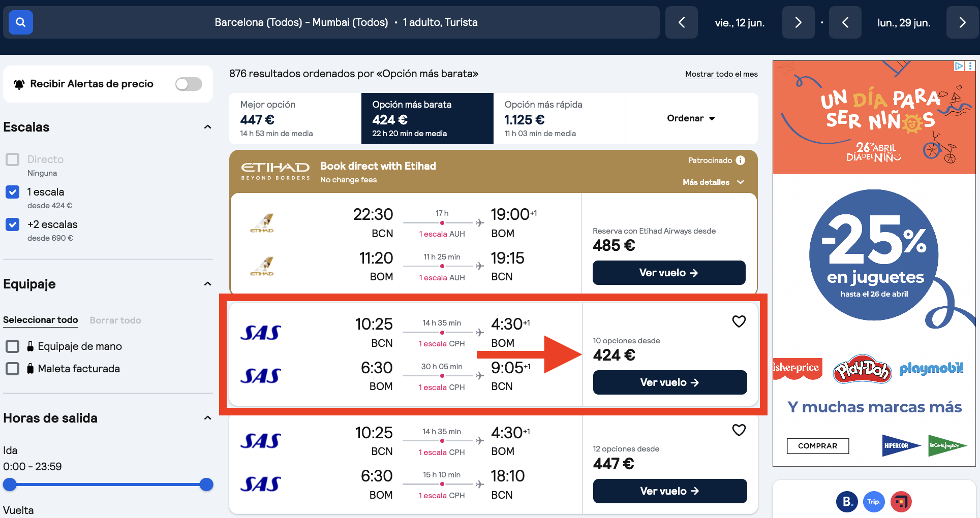Click the SAS airline logo
Image resolution: width=980 pixels, height=518 pixels.
click(x=261, y=333)
